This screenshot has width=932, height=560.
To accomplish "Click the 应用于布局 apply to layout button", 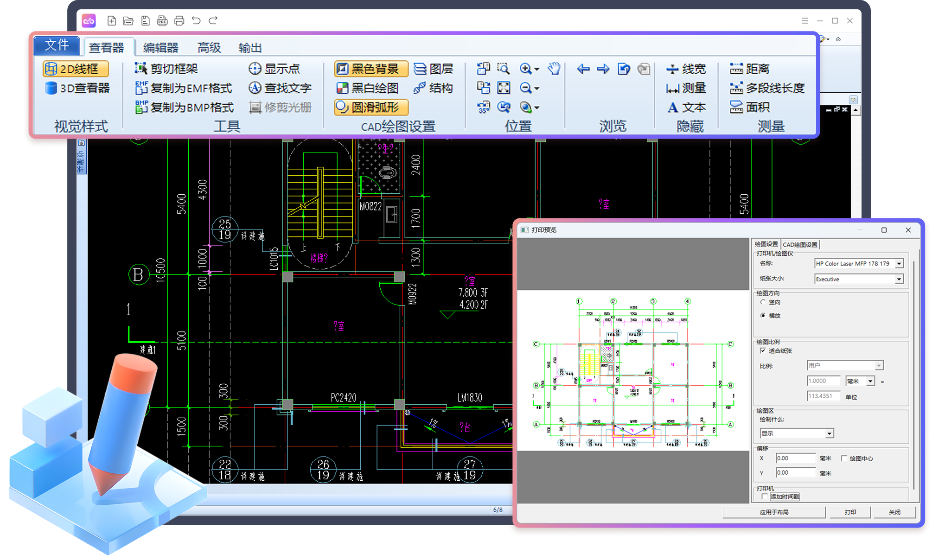I will (774, 512).
